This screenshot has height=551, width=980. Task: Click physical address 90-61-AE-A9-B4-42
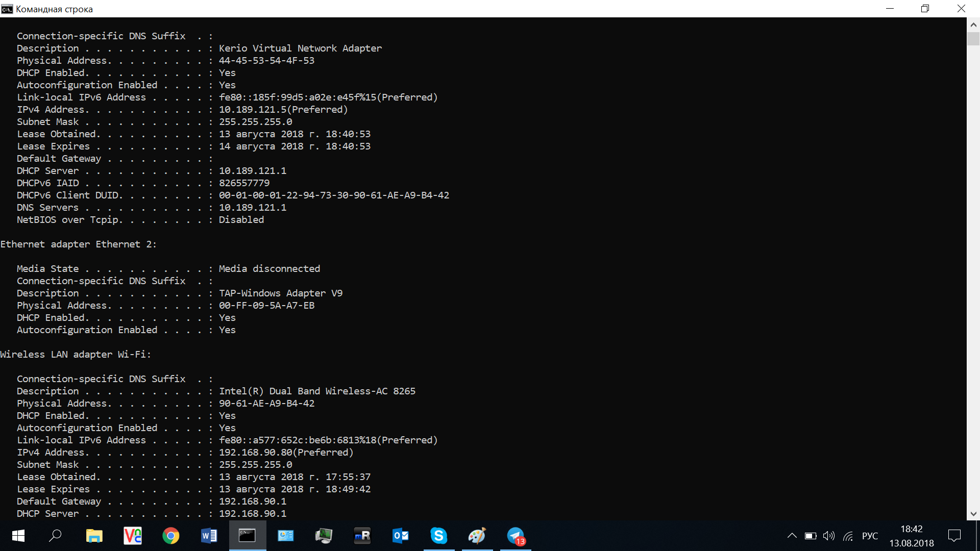266,403
